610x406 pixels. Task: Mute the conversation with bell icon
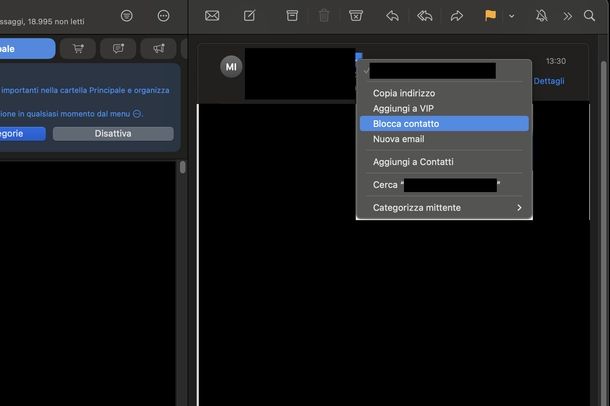click(542, 16)
